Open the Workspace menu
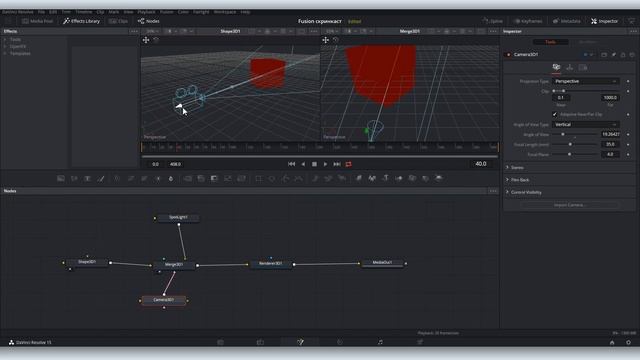The image size is (640, 360). [x=225, y=12]
